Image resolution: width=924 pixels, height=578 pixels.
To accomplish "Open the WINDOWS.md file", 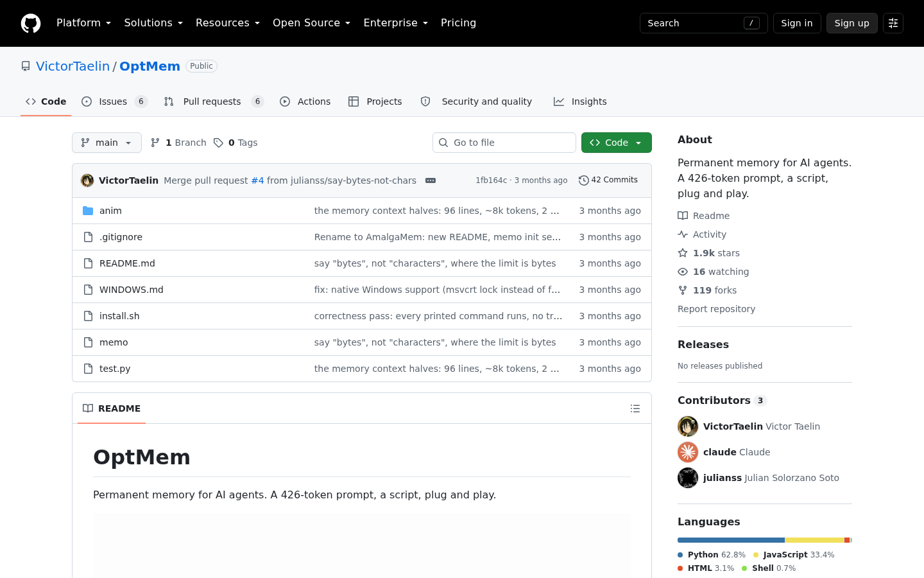I will click(x=132, y=290).
